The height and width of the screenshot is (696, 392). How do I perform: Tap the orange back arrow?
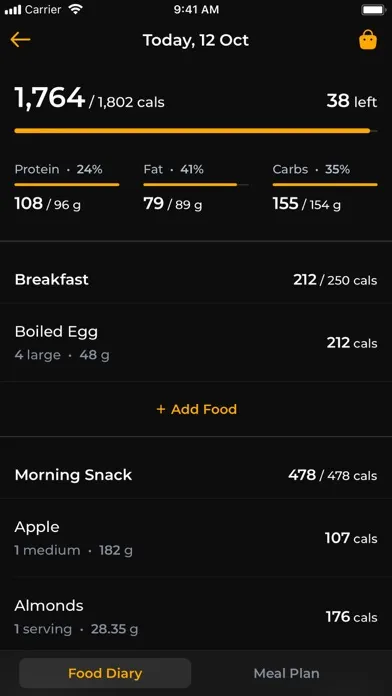click(20, 40)
